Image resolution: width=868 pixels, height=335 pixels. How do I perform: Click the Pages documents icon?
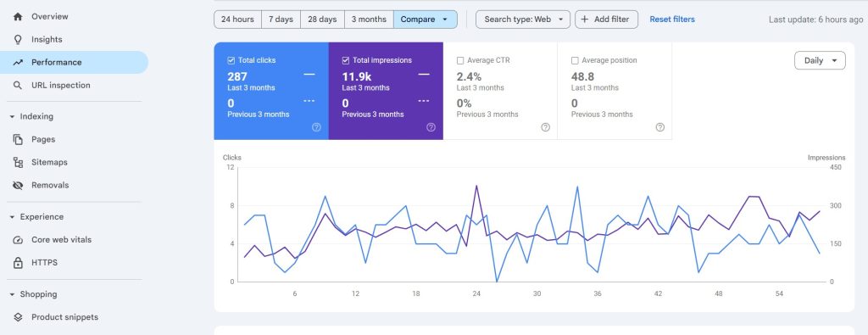click(18, 140)
